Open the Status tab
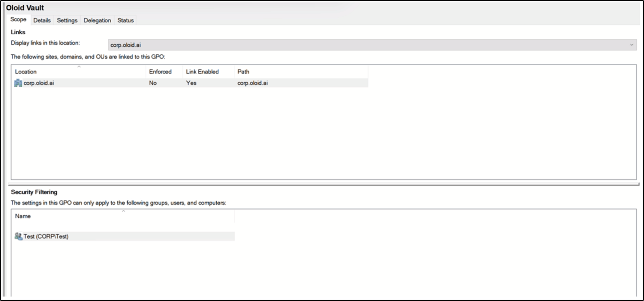The height and width of the screenshot is (301, 644). coord(126,20)
